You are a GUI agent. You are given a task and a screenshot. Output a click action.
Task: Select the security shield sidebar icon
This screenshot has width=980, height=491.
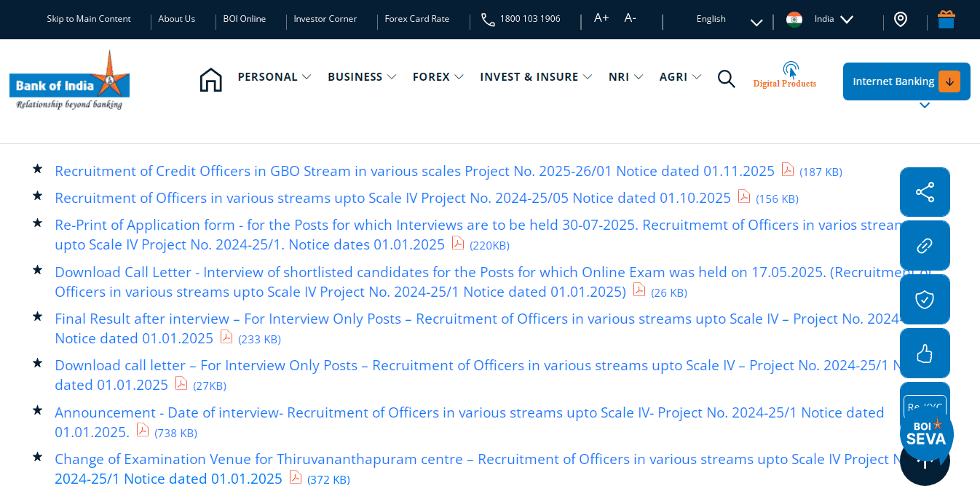[925, 299]
